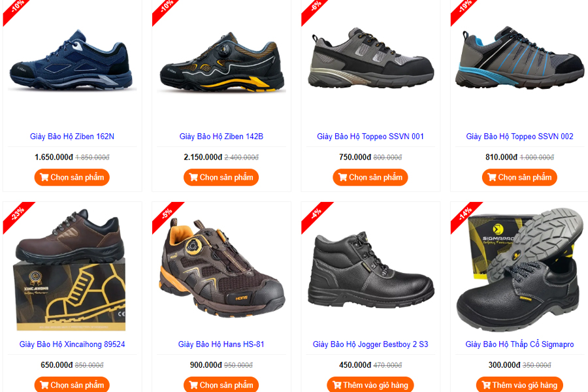Click the cart icon for Toppeo SSVN 002
The height and width of the screenshot is (392, 588).
pyautogui.click(x=492, y=177)
